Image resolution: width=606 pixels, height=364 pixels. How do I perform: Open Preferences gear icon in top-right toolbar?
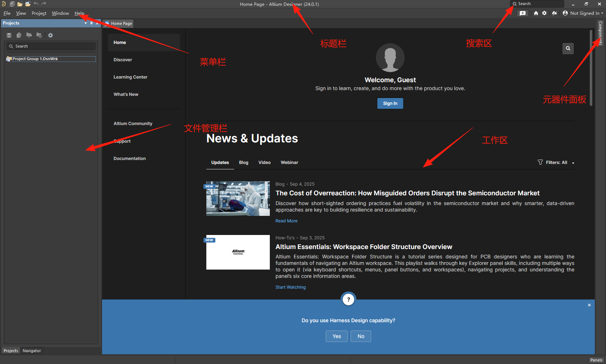point(544,13)
